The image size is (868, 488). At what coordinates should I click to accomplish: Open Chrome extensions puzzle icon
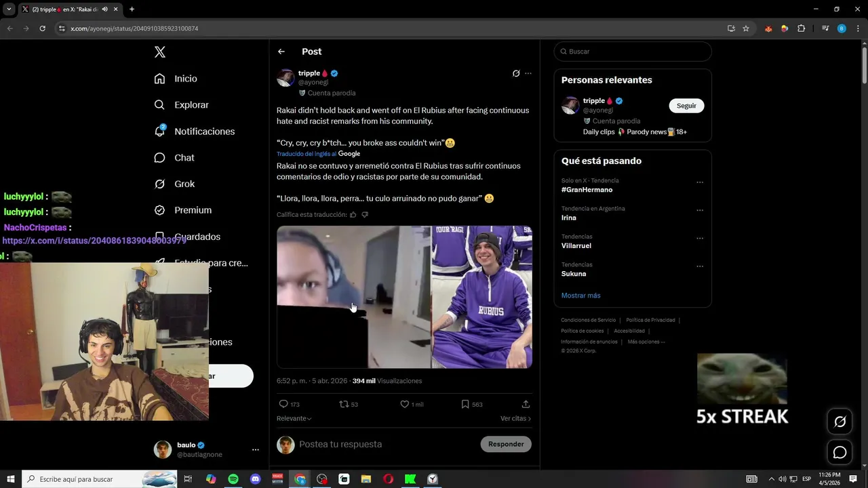pos(802,28)
